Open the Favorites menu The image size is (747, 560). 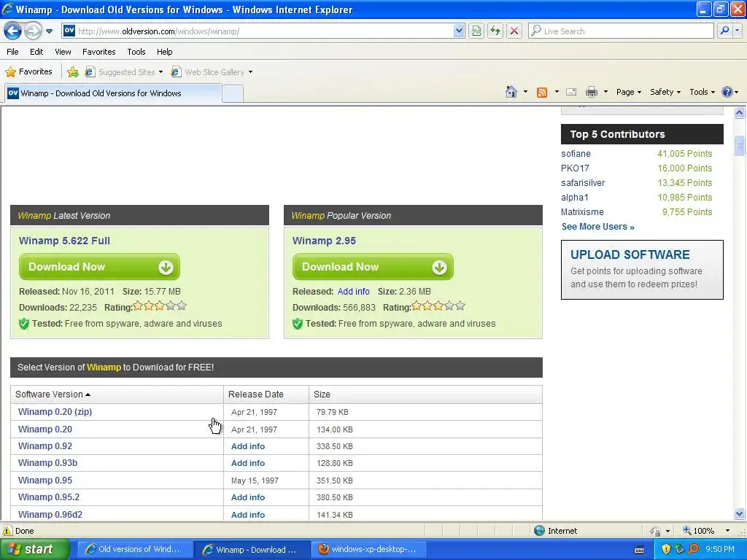[x=99, y=52]
